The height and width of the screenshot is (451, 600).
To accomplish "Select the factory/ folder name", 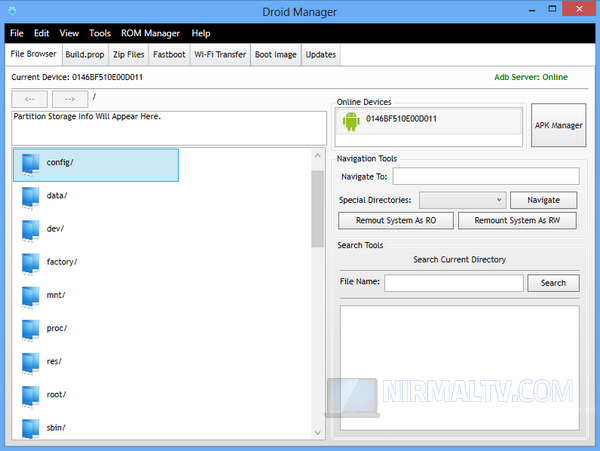I will (62, 262).
